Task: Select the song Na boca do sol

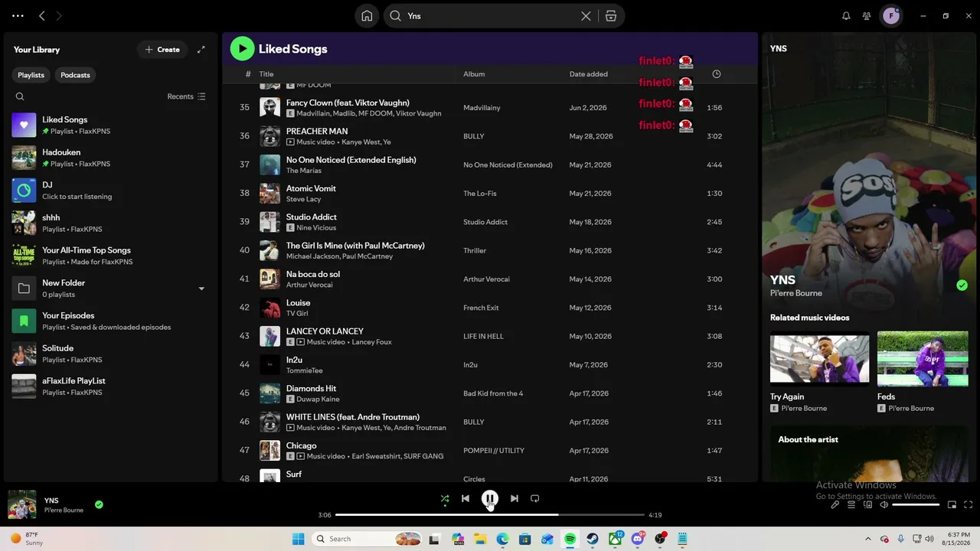Action: [x=313, y=274]
